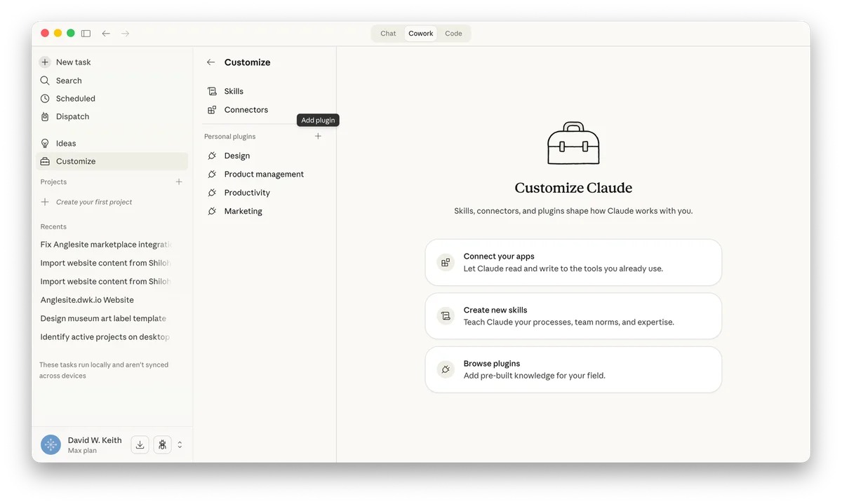Switch to Code mode

tap(453, 33)
